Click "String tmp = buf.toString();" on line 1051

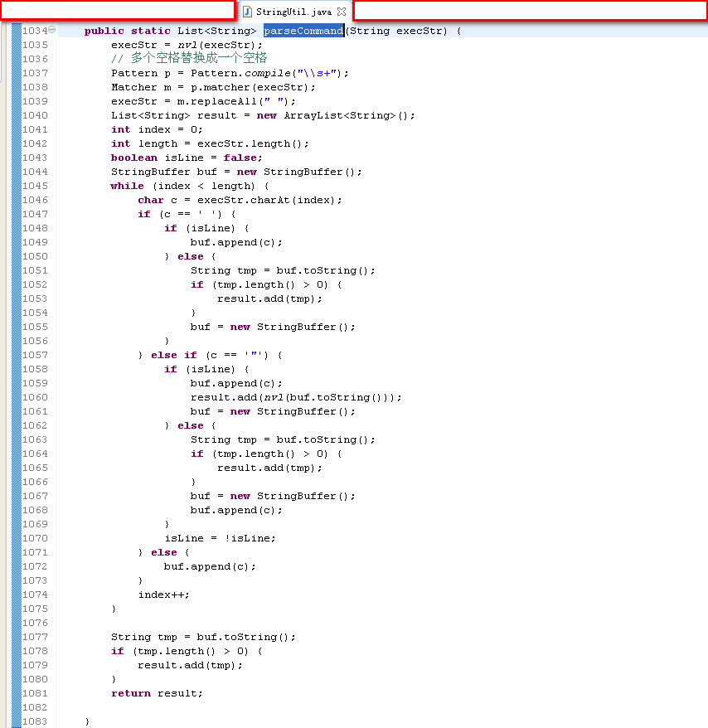click(283, 270)
